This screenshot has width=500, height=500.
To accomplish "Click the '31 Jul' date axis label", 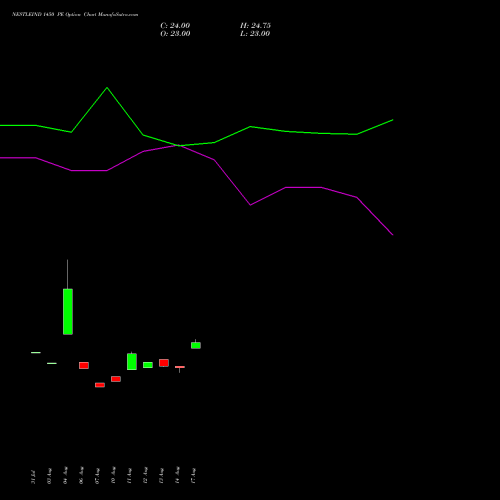I will pyautogui.click(x=33, y=477).
